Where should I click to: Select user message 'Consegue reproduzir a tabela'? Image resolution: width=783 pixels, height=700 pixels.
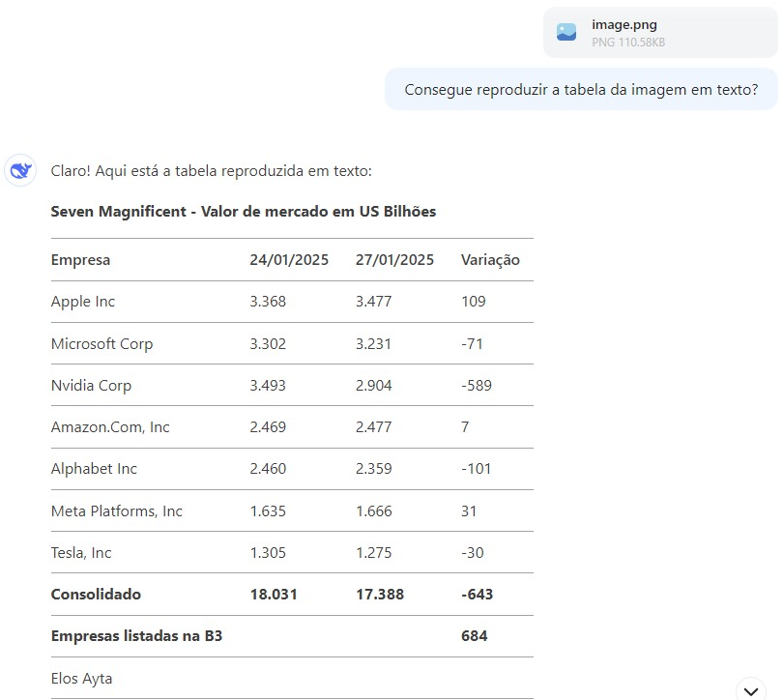581,89
